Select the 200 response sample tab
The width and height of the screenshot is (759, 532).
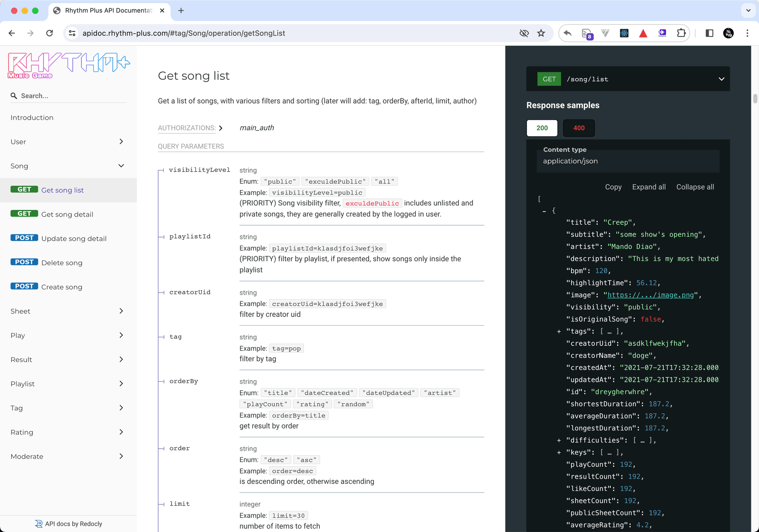(542, 128)
